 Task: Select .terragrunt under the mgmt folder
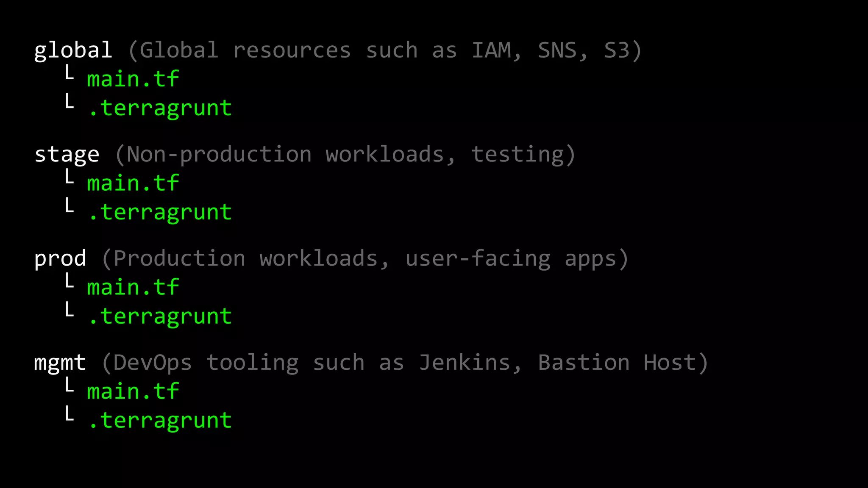pyautogui.click(x=160, y=421)
